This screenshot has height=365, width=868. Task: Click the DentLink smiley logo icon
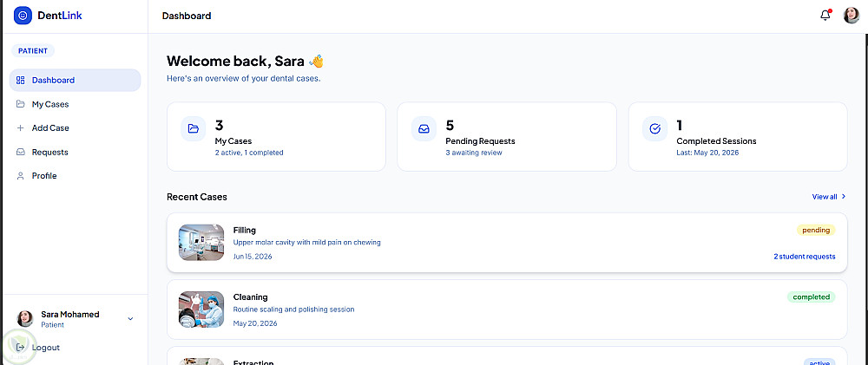click(x=23, y=16)
